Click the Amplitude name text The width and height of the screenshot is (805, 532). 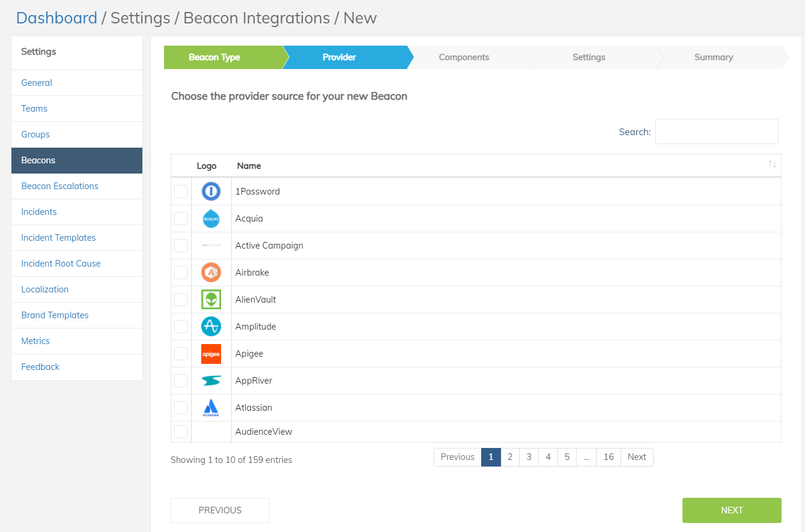click(x=256, y=327)
